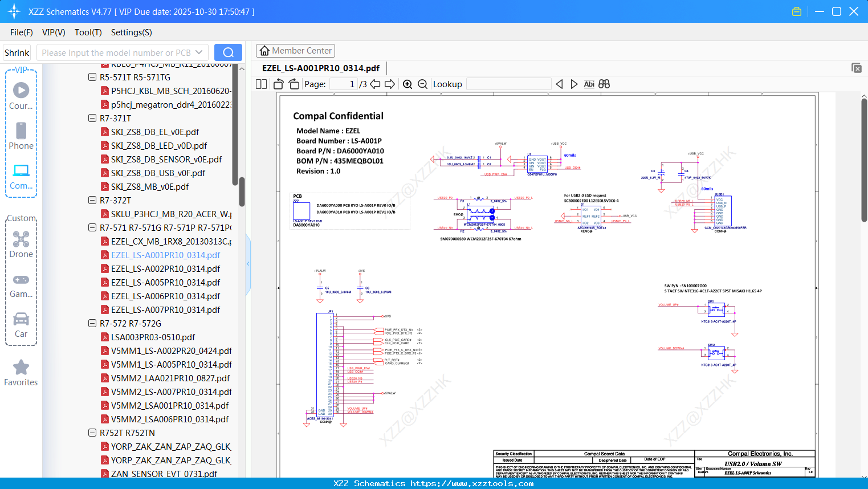Open EZEL_LS-A002PR10_0314.pdf in the tree
Screen dimensions: 868x489
click(x=165, y=269)
